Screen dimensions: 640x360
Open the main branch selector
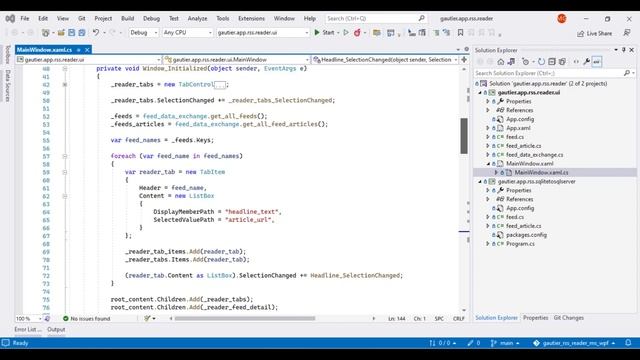coord(506,343)
